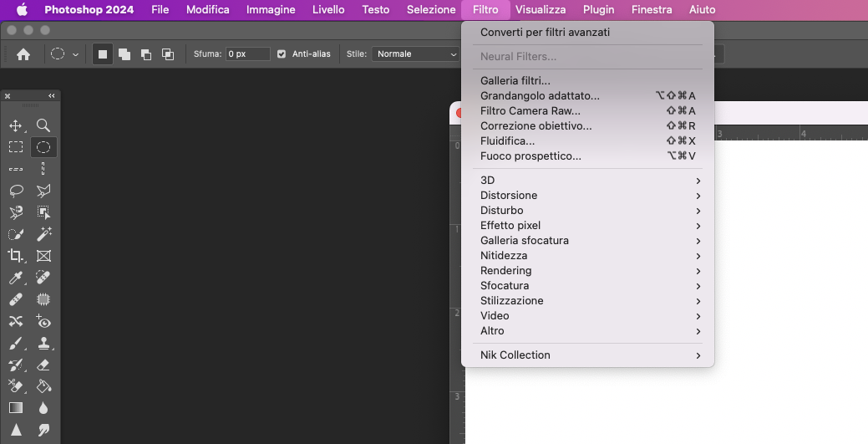Select the Sharpen triangle tool

[x=16, y=430]
